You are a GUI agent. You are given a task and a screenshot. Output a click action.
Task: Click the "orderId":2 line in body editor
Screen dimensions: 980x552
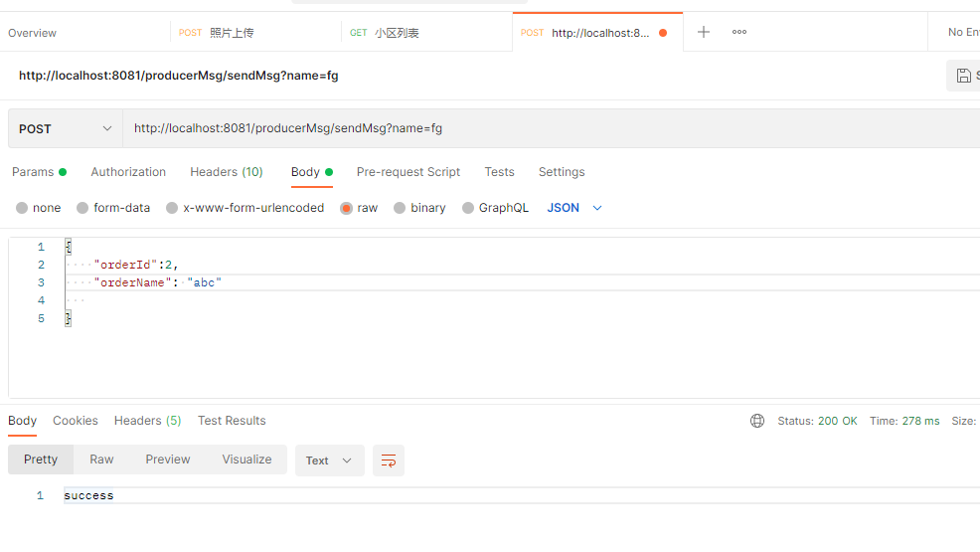pyautogui.click(x=136, y=266)
